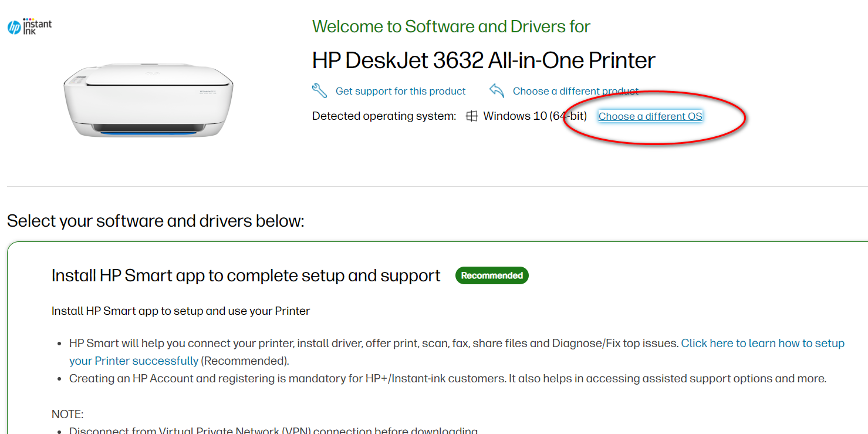This screenshot has height=434, width=868.
Task: Click Install HP Smart app to setup sentence
Action: (181, 311)
